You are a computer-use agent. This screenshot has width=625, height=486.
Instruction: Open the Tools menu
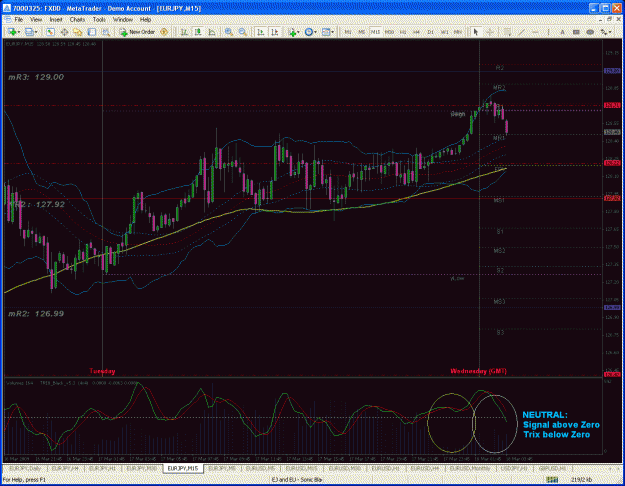99,20
